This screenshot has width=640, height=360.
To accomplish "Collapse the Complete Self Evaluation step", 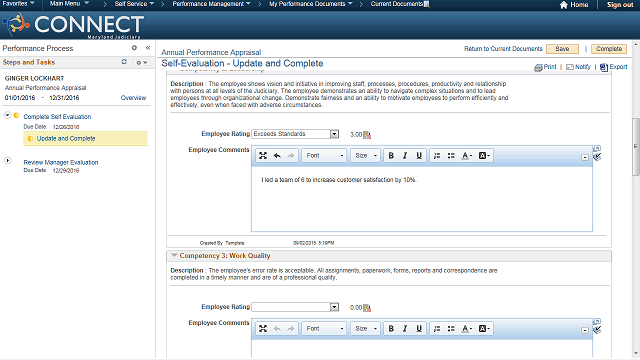I will [x=7, y=116].
